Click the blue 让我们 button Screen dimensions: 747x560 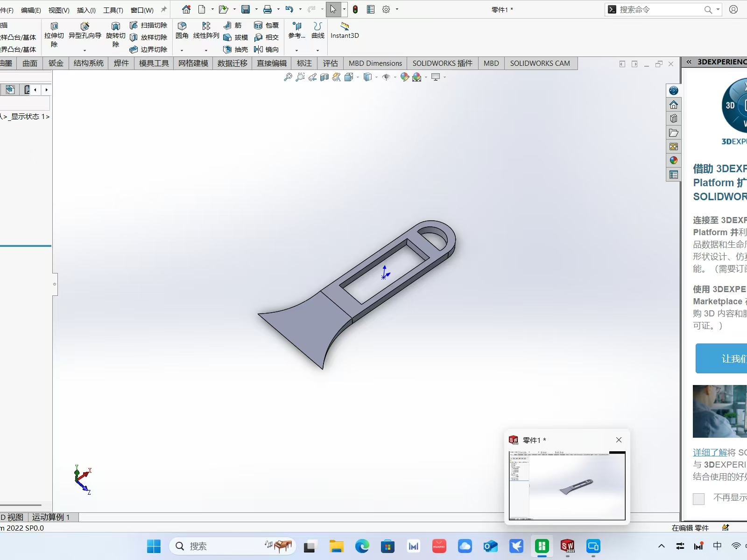coord(721,358)
